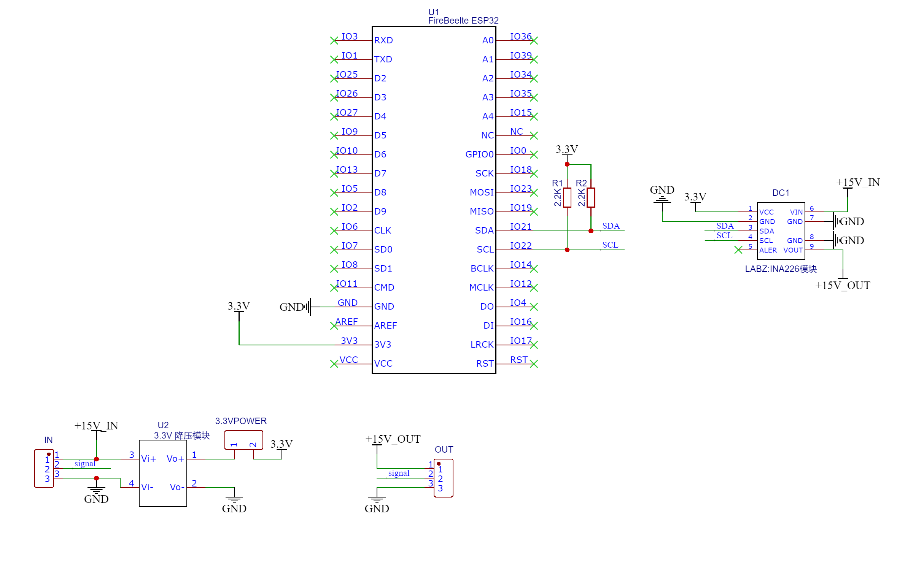Click GND symbol at U2 Vo- output
Image resolution: width=924 pixels, height=577 pixels.
(234, 500)
